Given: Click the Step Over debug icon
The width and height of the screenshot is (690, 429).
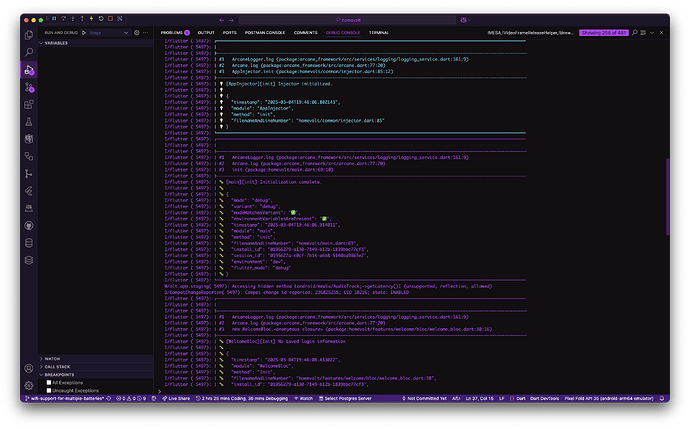Looking at the screenshot, I should (x=63, y=18).
